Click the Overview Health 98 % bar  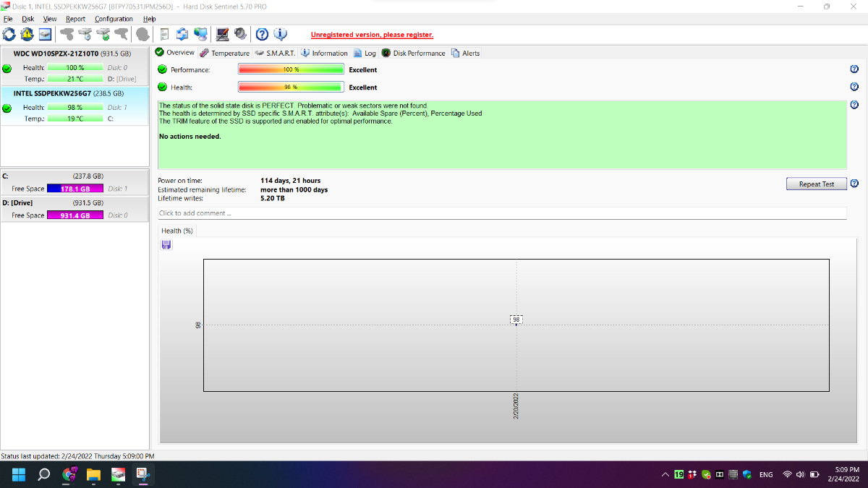coord(291,87)
